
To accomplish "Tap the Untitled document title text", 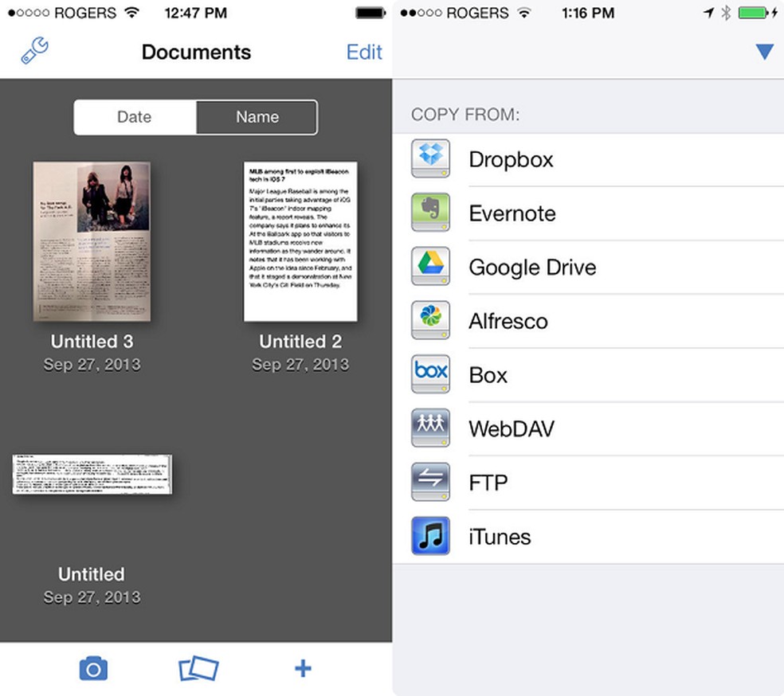I will 92,575.
